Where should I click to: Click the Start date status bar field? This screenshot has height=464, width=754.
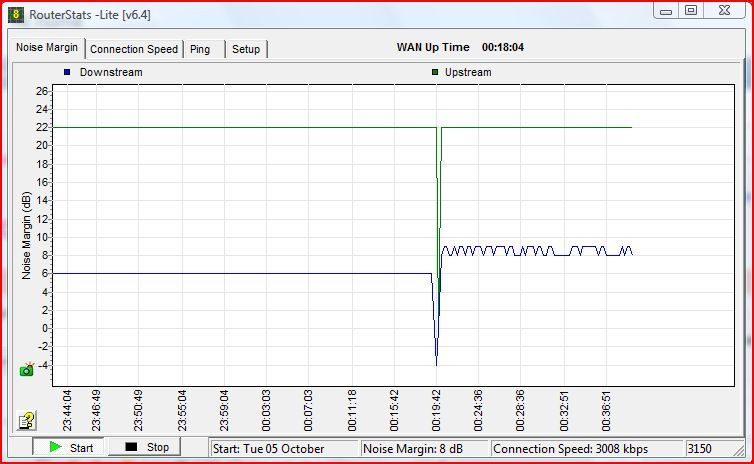pyautogui.click(x=284, y=448)
